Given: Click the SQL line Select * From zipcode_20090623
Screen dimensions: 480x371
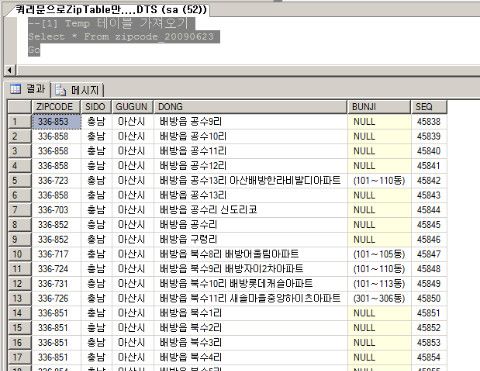Looking at the screenshot, I should point(121,36).
